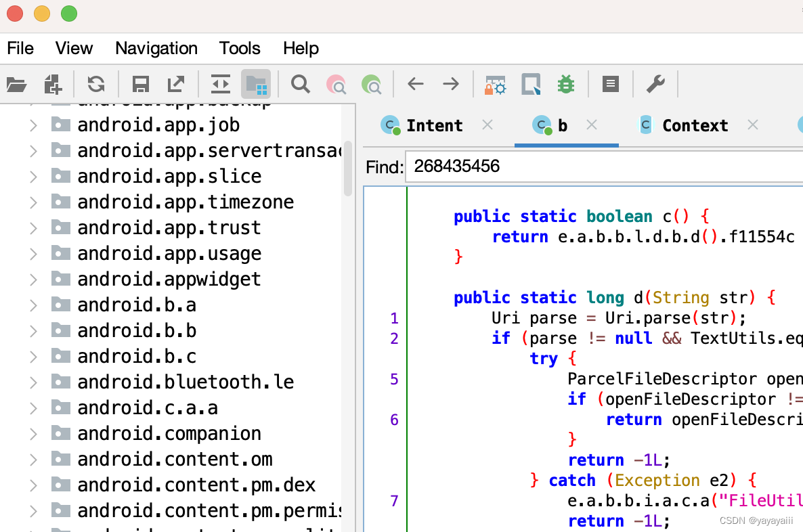Click the Save all floppy icon

(140, 84)
